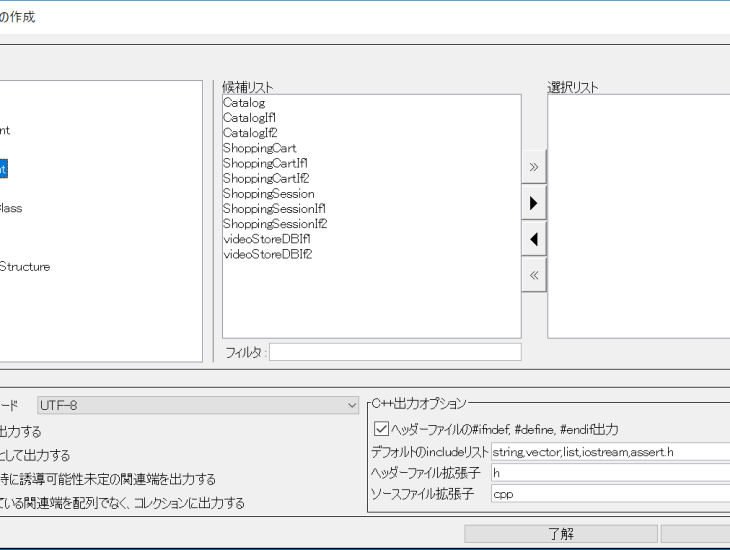The image size is (730, 550).
Task: Enable header file #ifndef output checkbox
Action: [381, 429]
